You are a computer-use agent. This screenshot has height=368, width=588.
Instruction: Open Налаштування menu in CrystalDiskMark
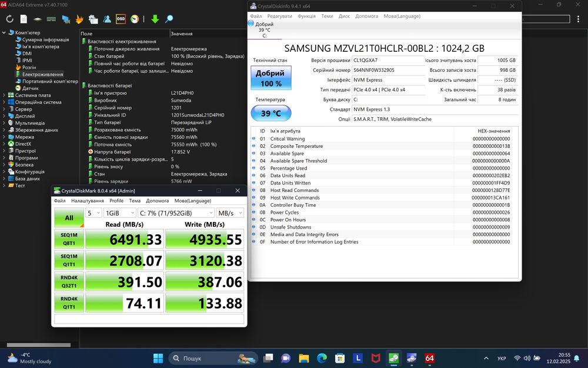[x=88, y=201]
